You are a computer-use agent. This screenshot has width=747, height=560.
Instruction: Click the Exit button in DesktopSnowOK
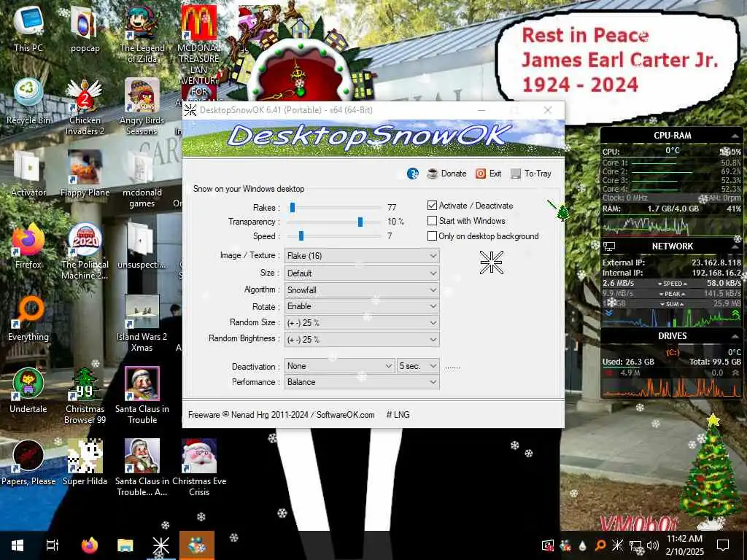coord(489,174)
